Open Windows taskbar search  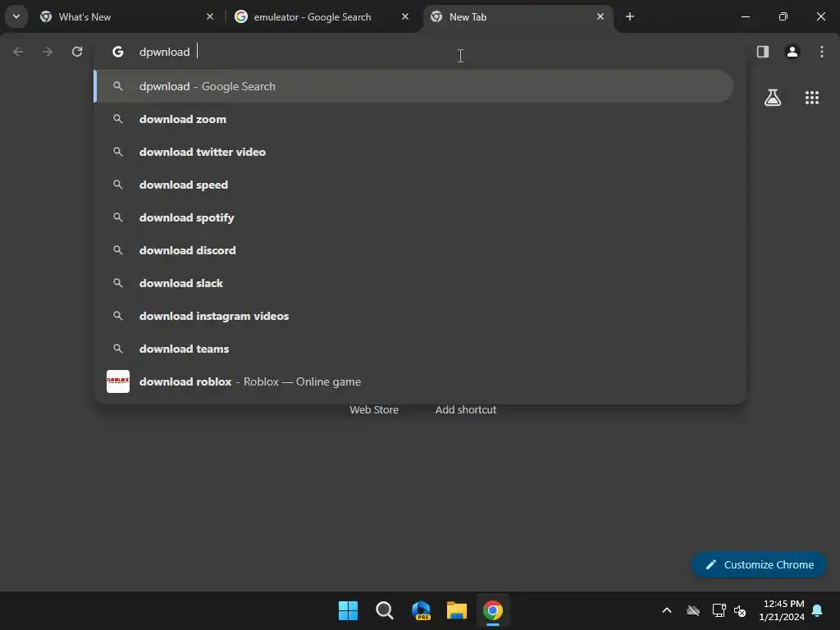click(x=384, y=610)
